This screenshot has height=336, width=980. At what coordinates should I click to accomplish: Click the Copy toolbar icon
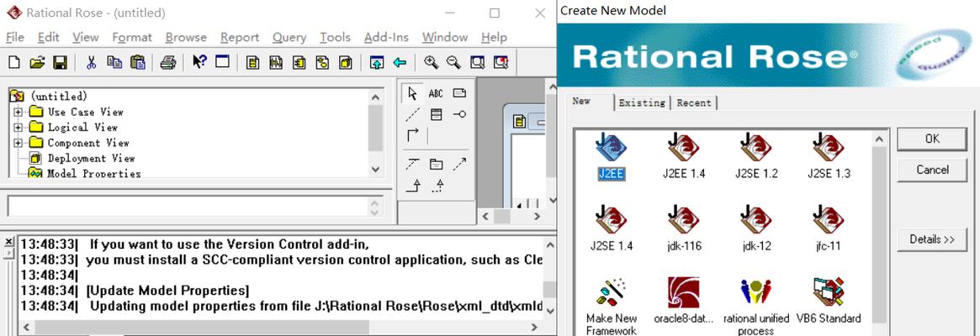(x=114, y=62)
